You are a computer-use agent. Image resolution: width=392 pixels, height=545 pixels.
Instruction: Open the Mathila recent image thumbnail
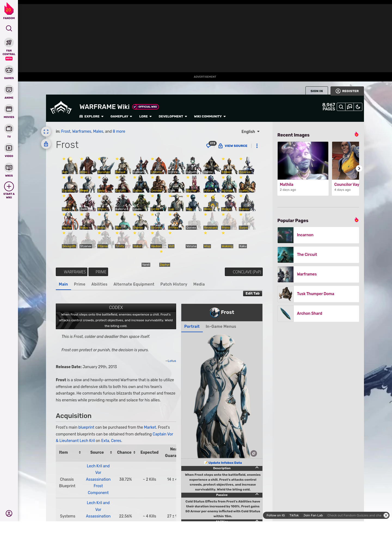303,161
